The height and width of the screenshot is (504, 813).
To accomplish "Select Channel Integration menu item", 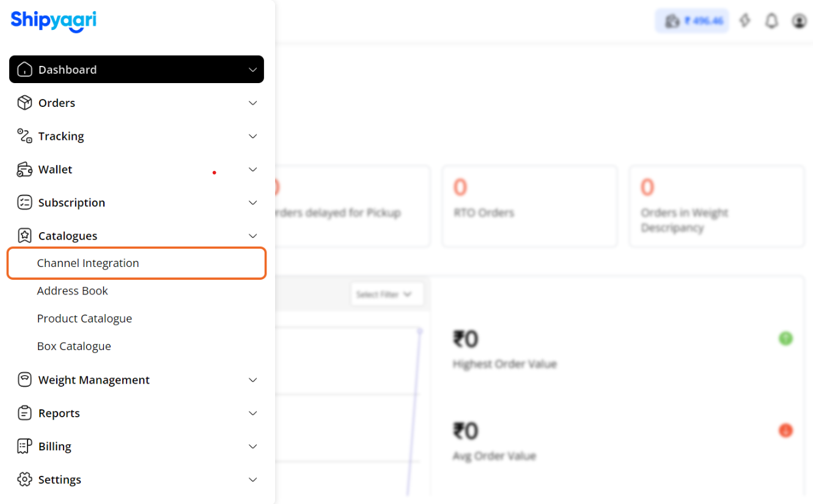I will (88, 263).
